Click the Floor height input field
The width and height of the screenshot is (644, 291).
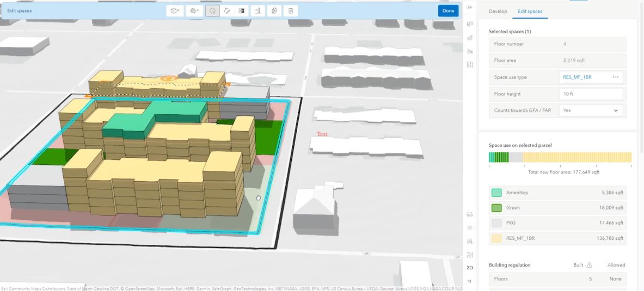click(591, 94)
